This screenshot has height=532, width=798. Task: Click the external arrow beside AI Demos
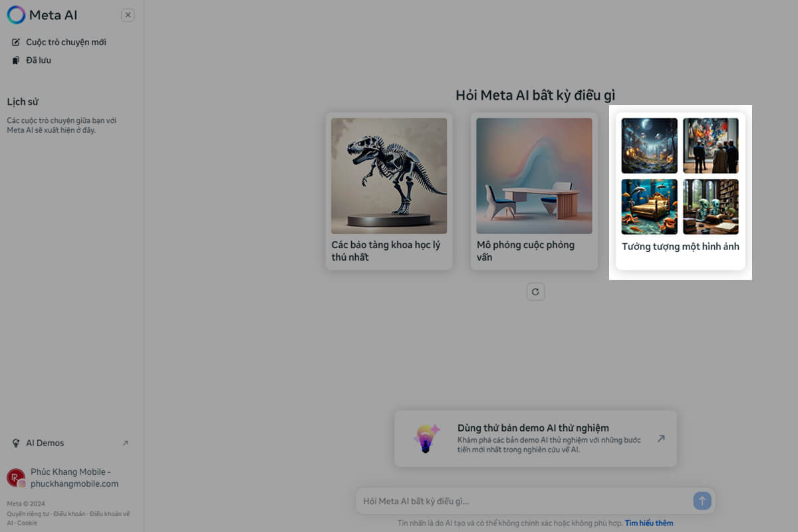tap(125, 443)
